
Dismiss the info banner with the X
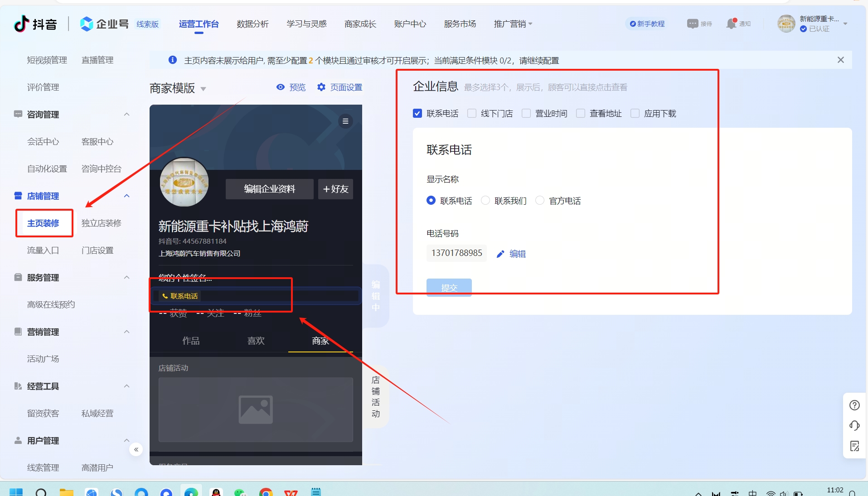click(841, 60)
